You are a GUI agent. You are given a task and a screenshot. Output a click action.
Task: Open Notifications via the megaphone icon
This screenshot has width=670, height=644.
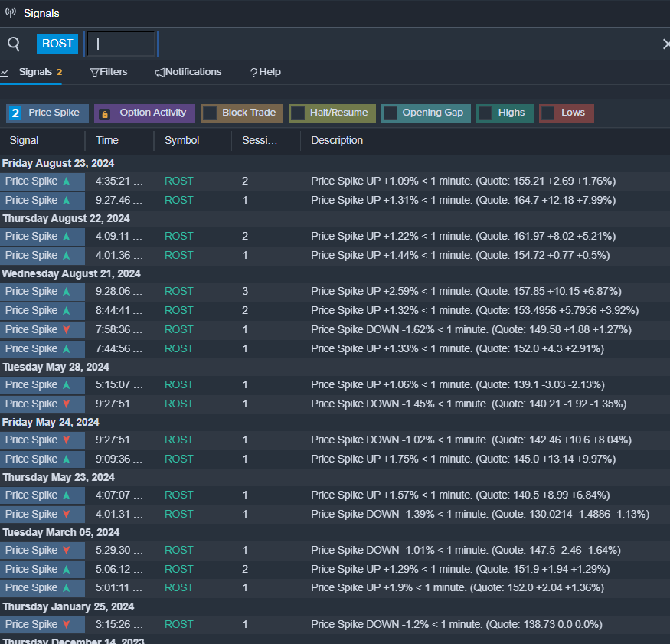(x=159, y=72)
